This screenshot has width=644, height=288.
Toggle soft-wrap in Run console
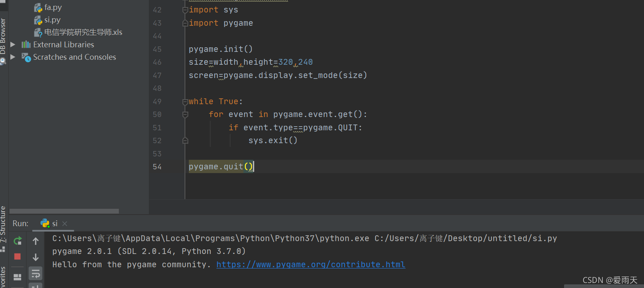click(x=36, y=273)
